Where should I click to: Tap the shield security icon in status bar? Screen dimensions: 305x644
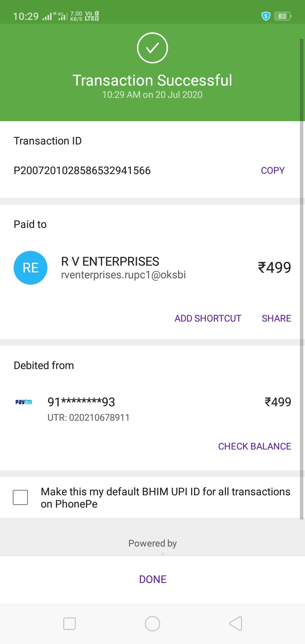point(266,16)
